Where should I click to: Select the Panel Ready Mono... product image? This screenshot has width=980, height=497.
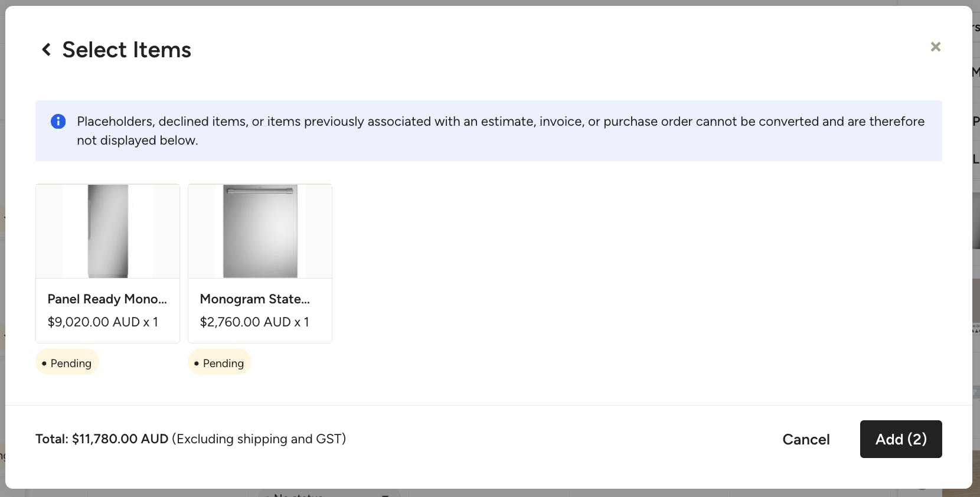pyautogui.click(x=107, y=231)
